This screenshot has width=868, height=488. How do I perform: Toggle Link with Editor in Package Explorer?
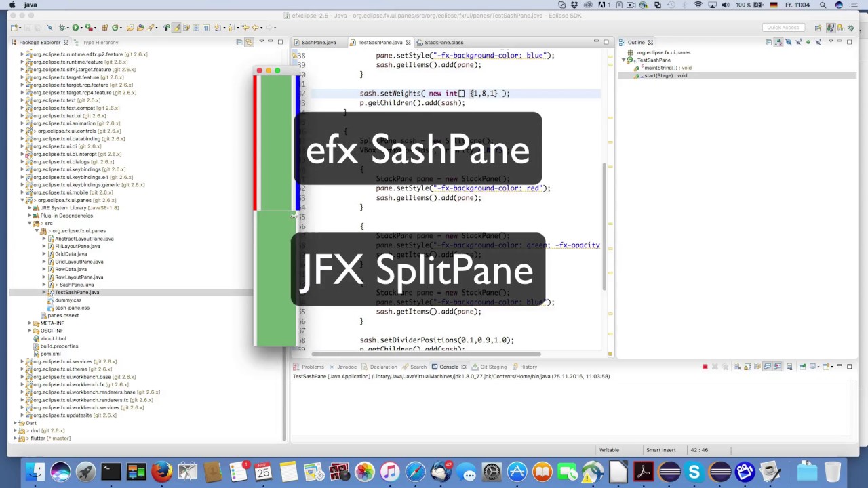coord(249,42)
